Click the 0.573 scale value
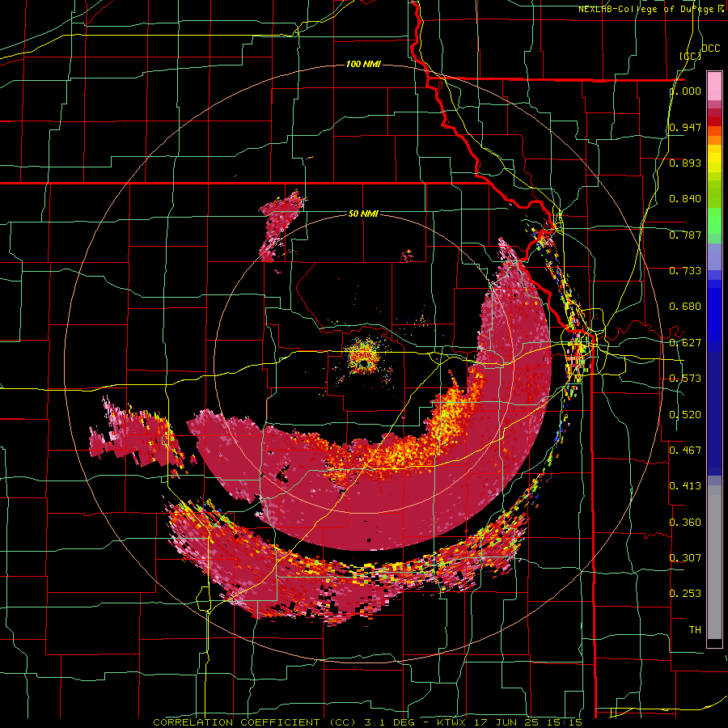This screenshot has height=728, width=728. pyautogui.click(x=685, y=379)
